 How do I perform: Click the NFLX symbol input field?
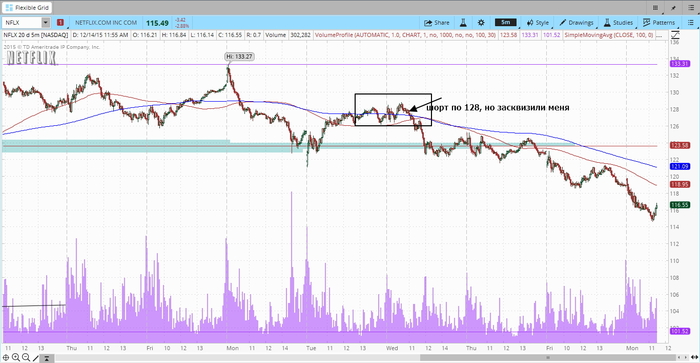click(22, 22)
